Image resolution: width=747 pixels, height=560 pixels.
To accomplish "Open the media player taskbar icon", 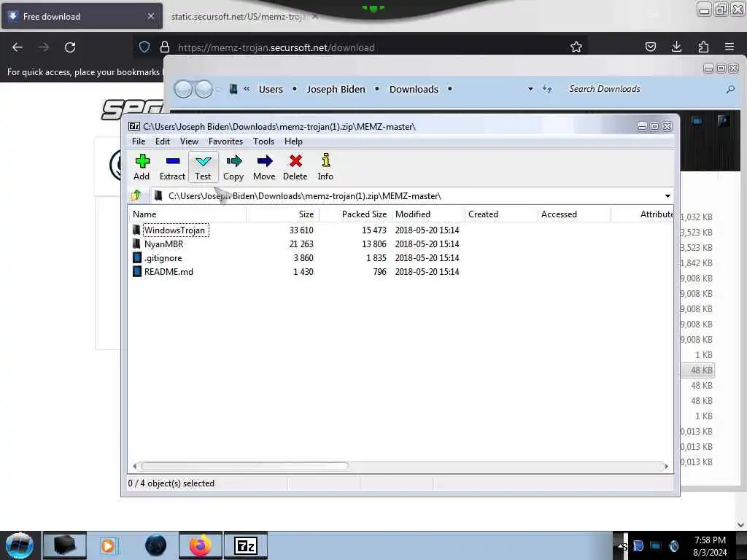I will point(108,545).
